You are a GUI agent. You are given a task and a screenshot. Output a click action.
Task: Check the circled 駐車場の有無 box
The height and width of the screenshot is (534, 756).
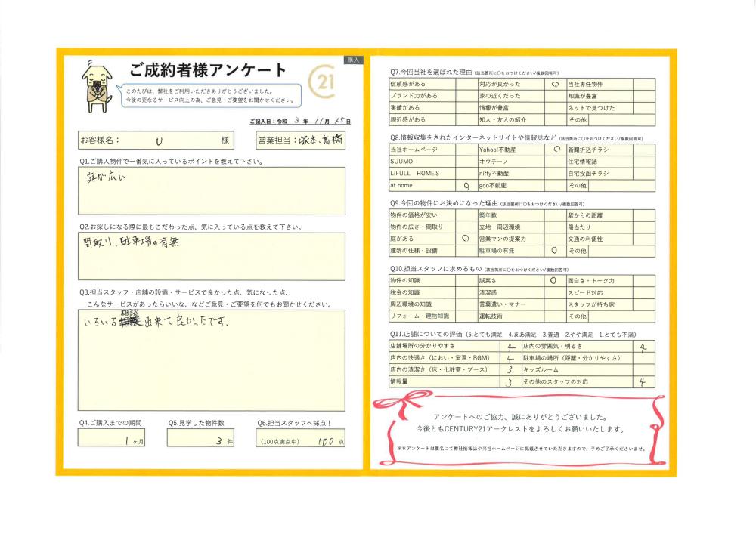coord(555,250)
